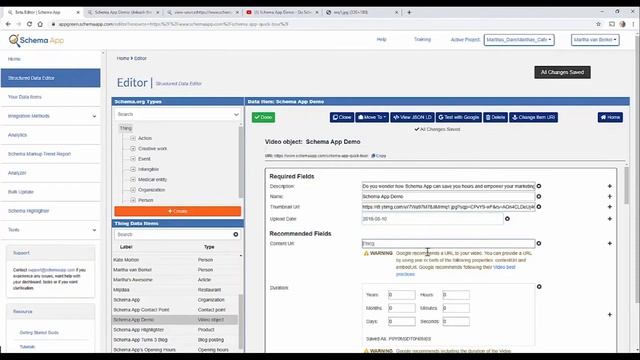Follow the Video best practices link
This screenshot has height=360, width=640.
point(504,267)
